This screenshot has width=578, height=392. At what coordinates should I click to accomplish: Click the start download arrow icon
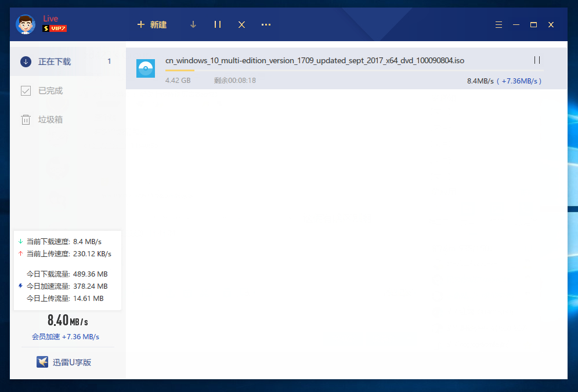(x=193, y=24)
